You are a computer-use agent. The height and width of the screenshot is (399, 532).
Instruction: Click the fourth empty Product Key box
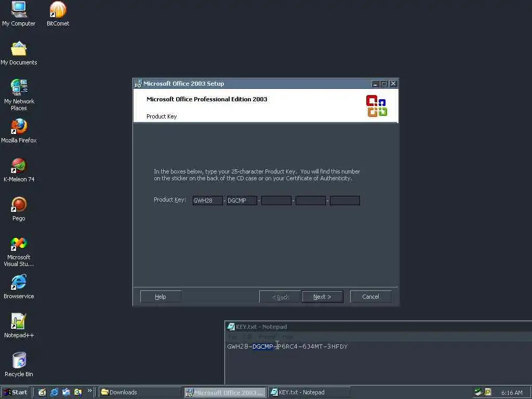point(311,201)
